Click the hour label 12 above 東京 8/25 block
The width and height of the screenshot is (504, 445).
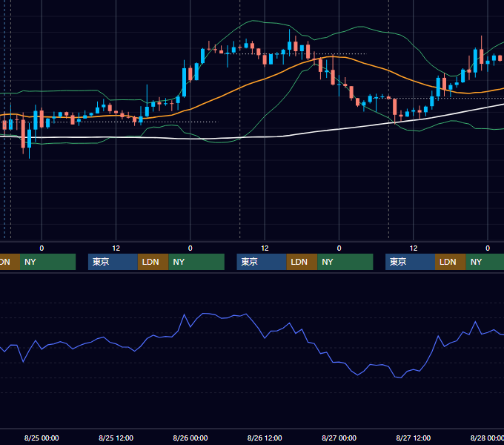coord(116,248)
